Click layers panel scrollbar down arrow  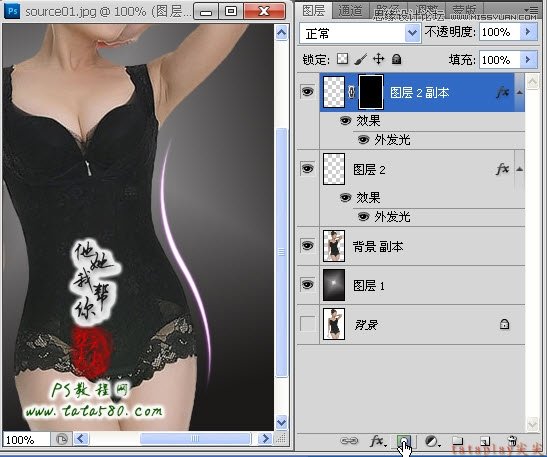click(532, 424)
